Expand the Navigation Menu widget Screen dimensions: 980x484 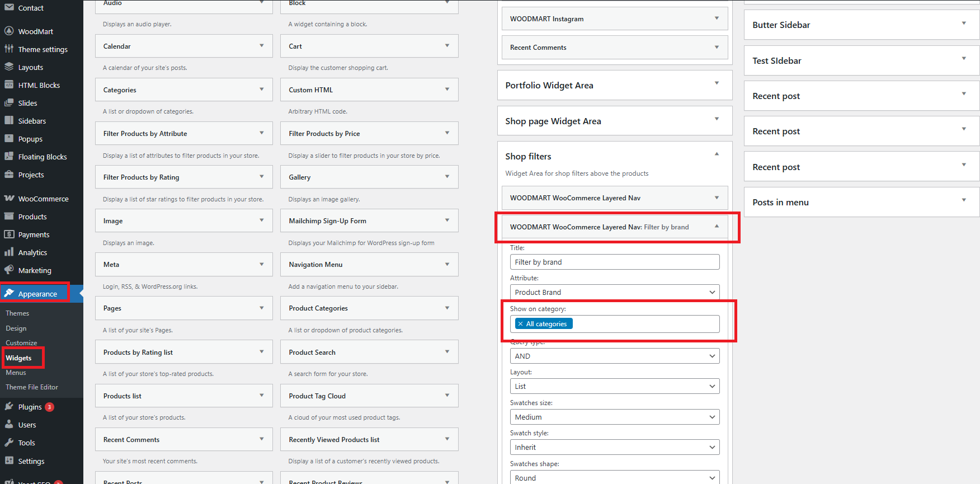(447, 264)
